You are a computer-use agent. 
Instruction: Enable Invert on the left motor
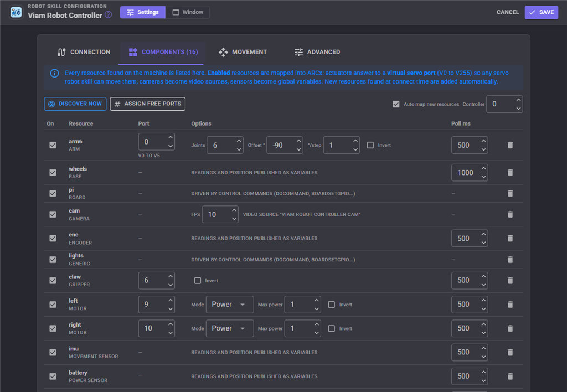tap(331, 305)
